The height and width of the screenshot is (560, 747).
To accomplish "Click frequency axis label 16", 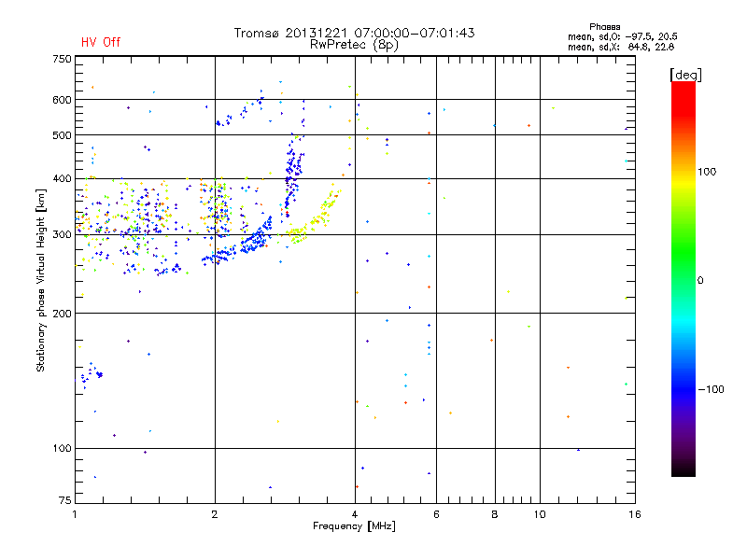I will 635,514.
